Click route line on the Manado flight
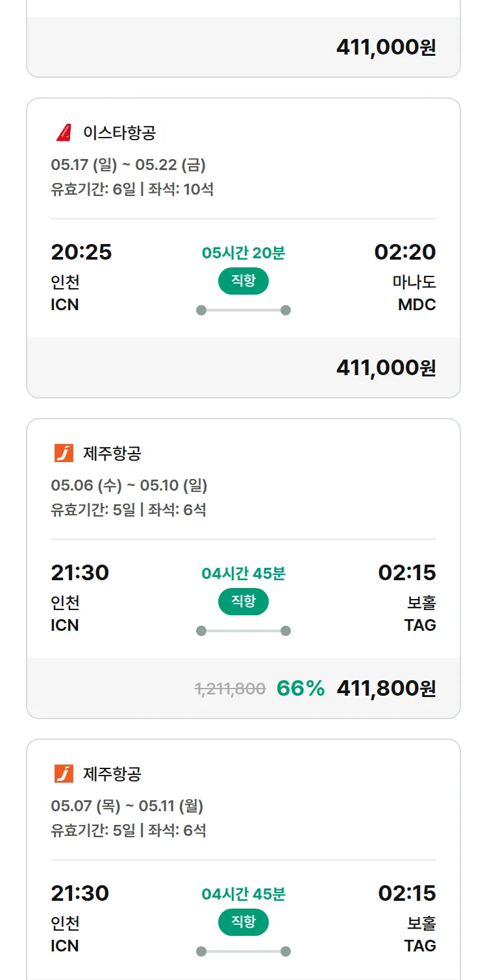The width and height of the screenshot is (487, 980). [243, 310]
